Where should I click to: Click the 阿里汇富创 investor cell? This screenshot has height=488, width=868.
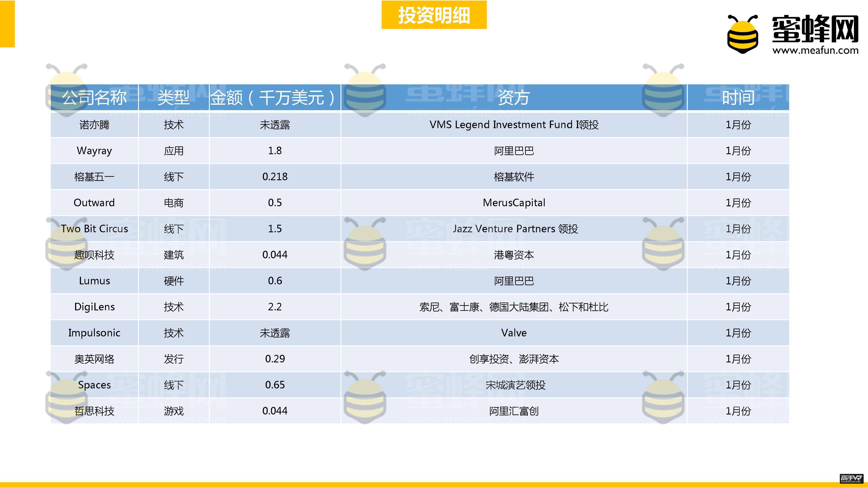click(514, 411)
